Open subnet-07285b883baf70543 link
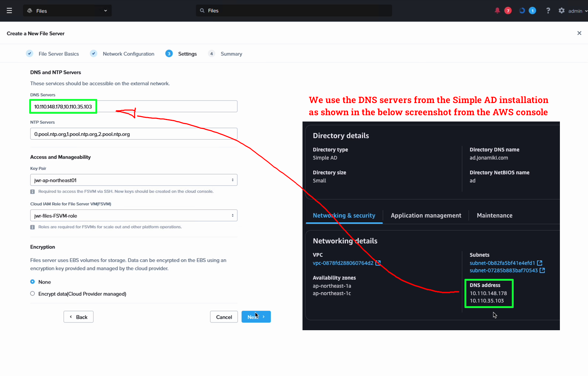 (504, 270)
